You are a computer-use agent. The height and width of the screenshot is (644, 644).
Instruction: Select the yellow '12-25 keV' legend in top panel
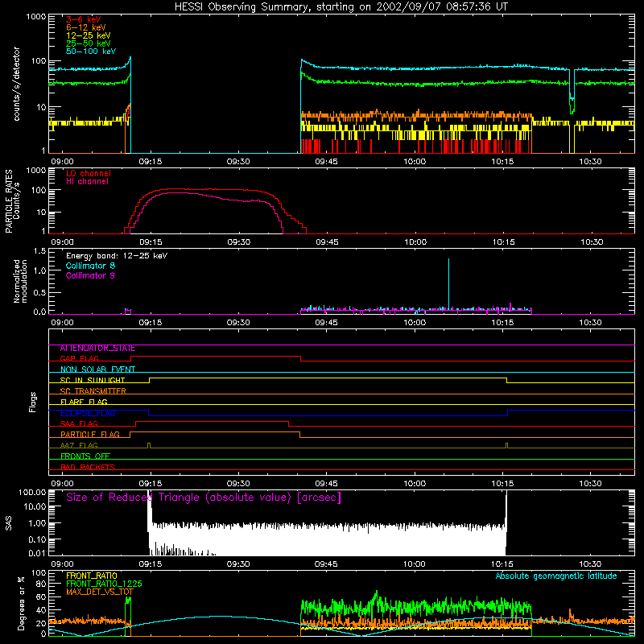(x=89, y=35)
